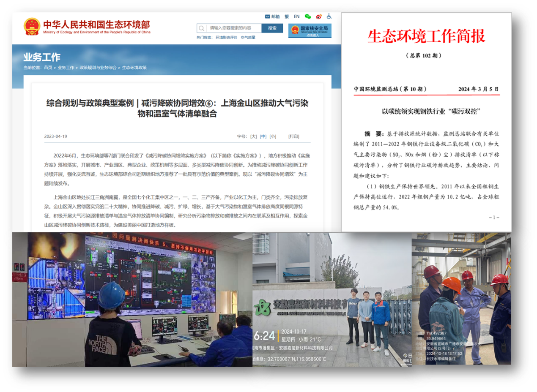Switch language to EN English
This screenshot has height=392, width=537.
point(297,16)
